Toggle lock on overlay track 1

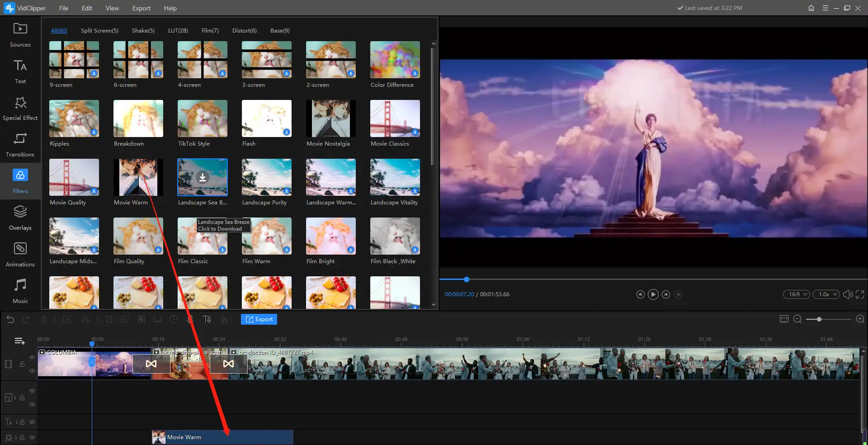point(22,398)
